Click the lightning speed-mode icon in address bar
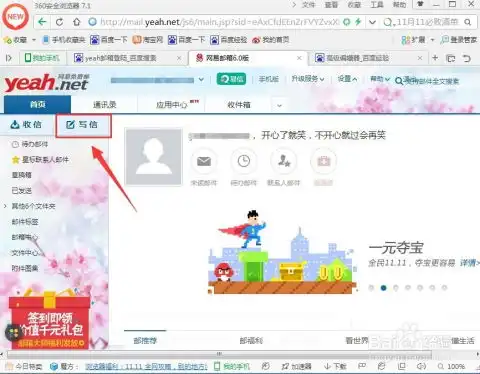480x374 pixels. (358, 22)
